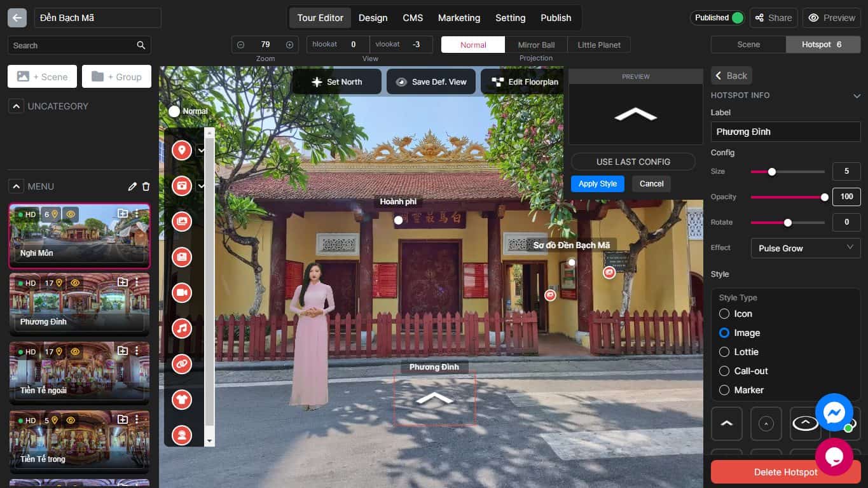Click the Delete Hotspot button
Viewport: 868px width, 488px height.
[785, 472]
